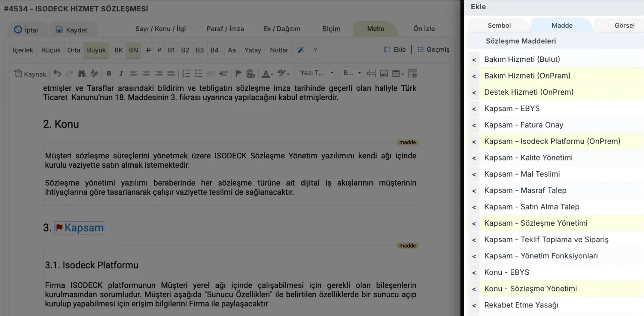
Task: Toggle italic formatting in the editor
Action: [x=121, y=74]
